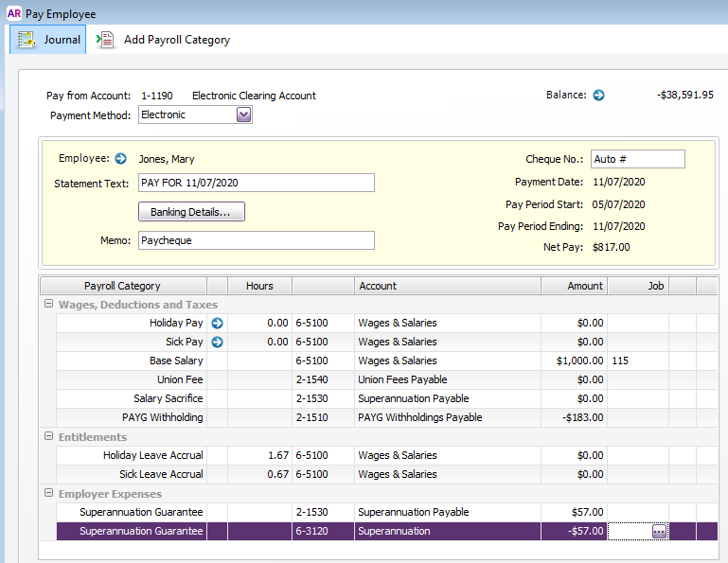
Task: Click the Cheque No. field
Action: [637, 159]
